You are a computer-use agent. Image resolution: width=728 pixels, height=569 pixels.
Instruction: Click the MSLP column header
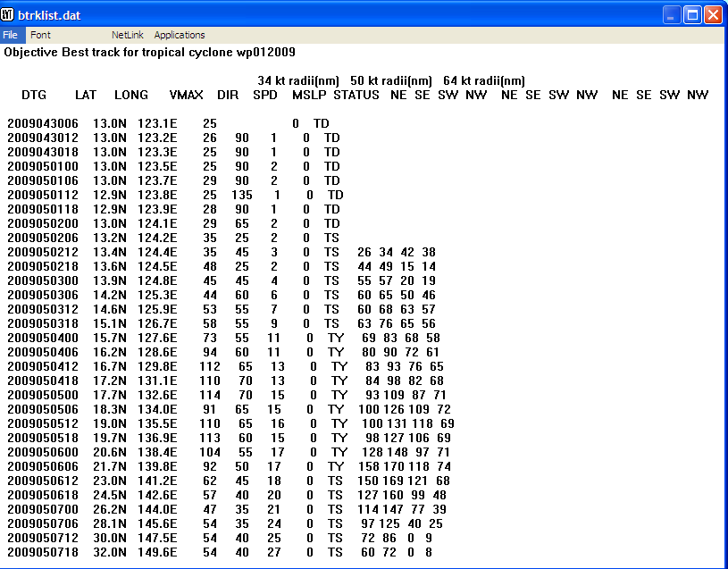pyautogui.click(x=307, y=95)
